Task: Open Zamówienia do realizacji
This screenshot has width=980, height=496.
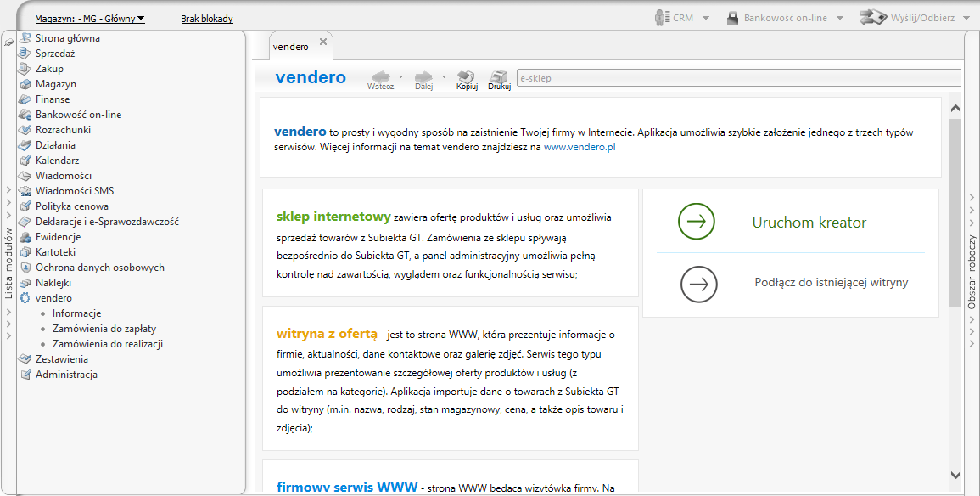Action: (108, 344)
